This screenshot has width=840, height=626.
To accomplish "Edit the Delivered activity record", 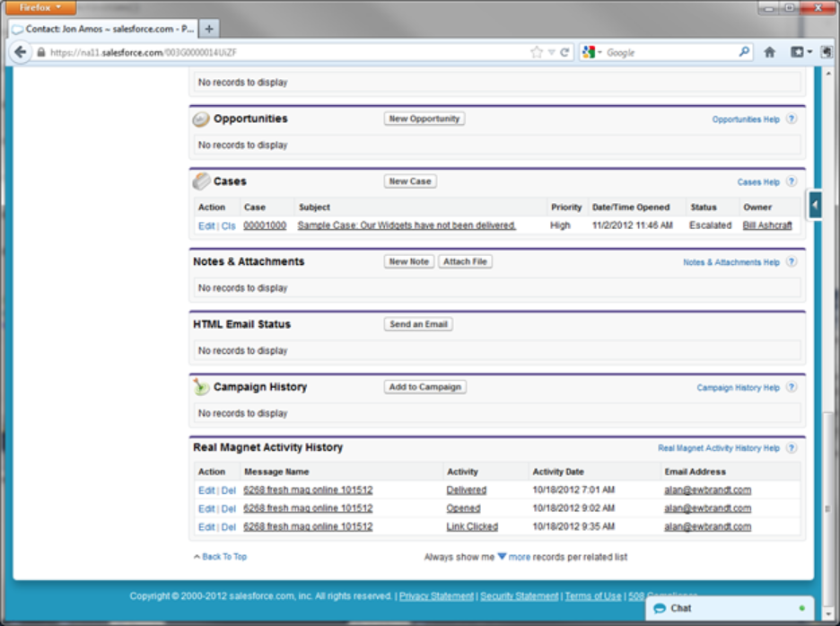I will (x=206, y=491).
